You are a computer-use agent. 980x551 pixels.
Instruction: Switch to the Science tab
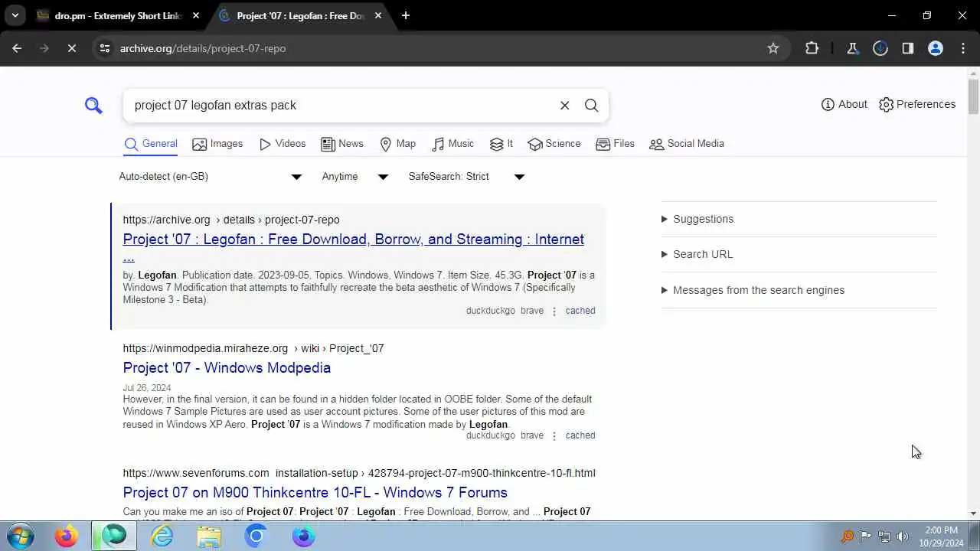click(x=554, y=144)
